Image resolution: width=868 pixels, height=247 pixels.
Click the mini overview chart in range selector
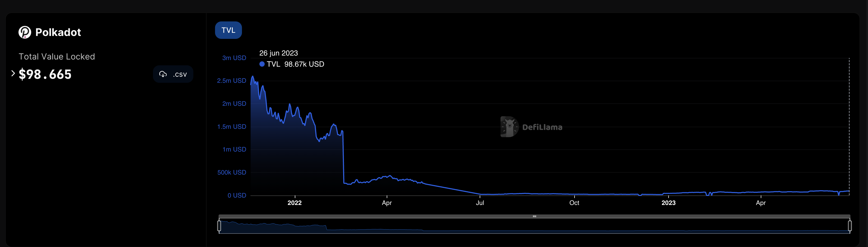pyautogui.click(x=534, y=226)
